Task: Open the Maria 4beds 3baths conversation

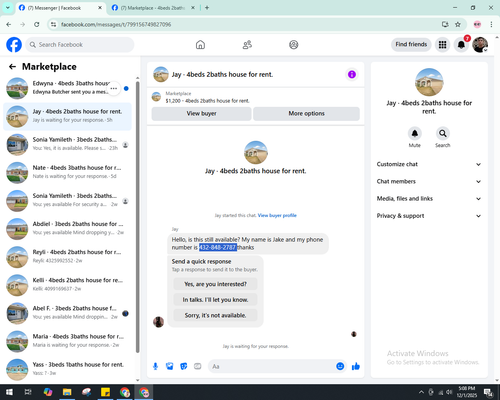Action: click(x=68, y=341)
